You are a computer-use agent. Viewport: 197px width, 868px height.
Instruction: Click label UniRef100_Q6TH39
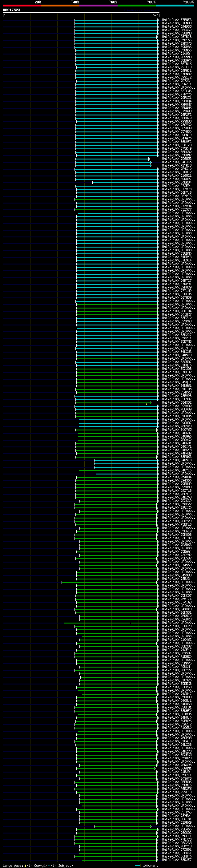(176, 298)
